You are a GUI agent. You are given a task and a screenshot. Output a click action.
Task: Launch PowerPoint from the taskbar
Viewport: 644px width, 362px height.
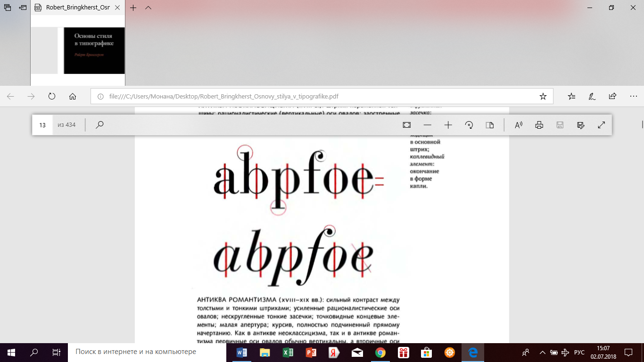[x=311, y=352]
